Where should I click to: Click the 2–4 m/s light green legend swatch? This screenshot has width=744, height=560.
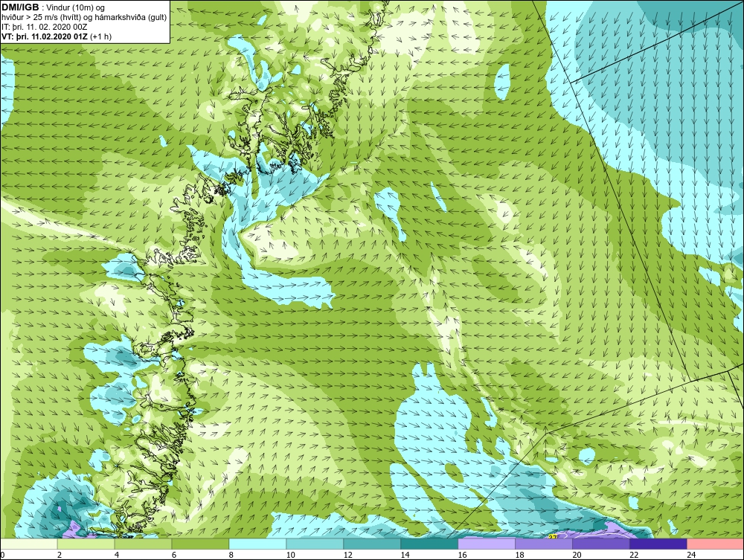(x=86, y=544)
